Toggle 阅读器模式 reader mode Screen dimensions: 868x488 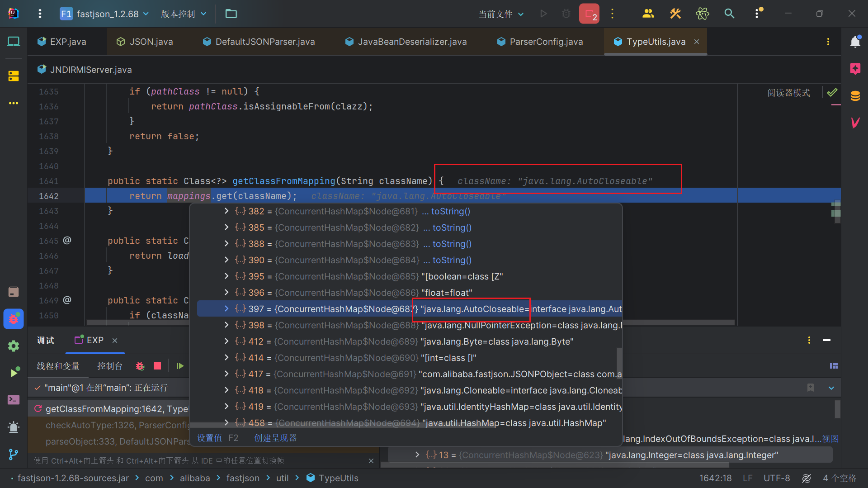(x=789, y=93)
